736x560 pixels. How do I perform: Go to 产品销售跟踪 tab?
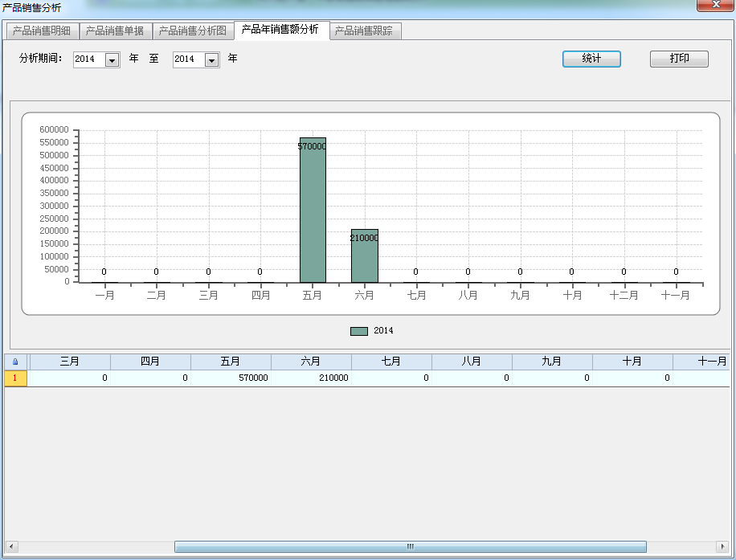pos(364,31)
